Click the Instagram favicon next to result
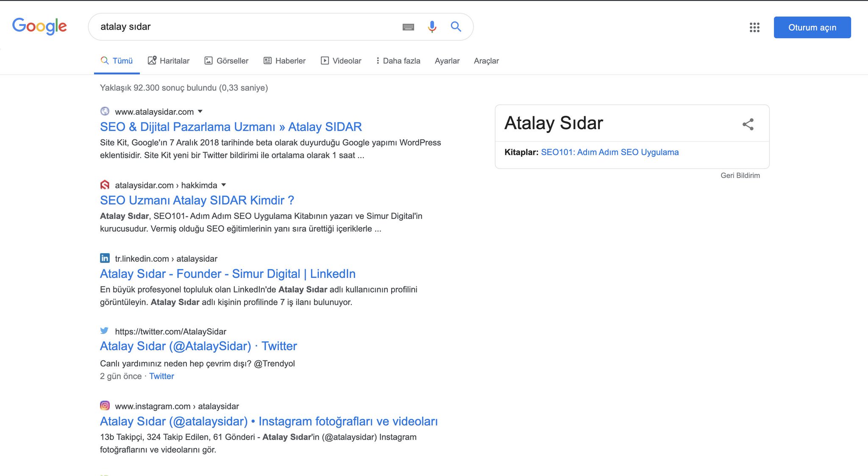868x476 pixels. point(105,406)
